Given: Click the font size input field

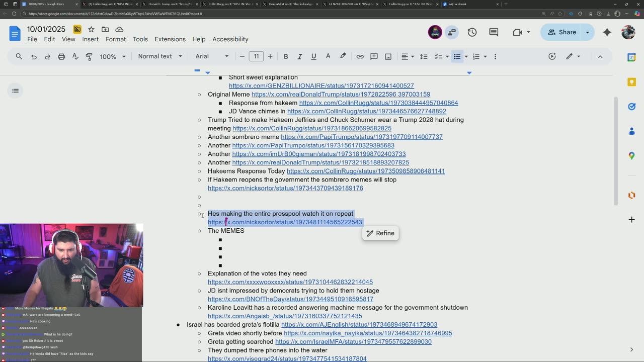Looking at the screenshot, I should (x=256, y=56).
